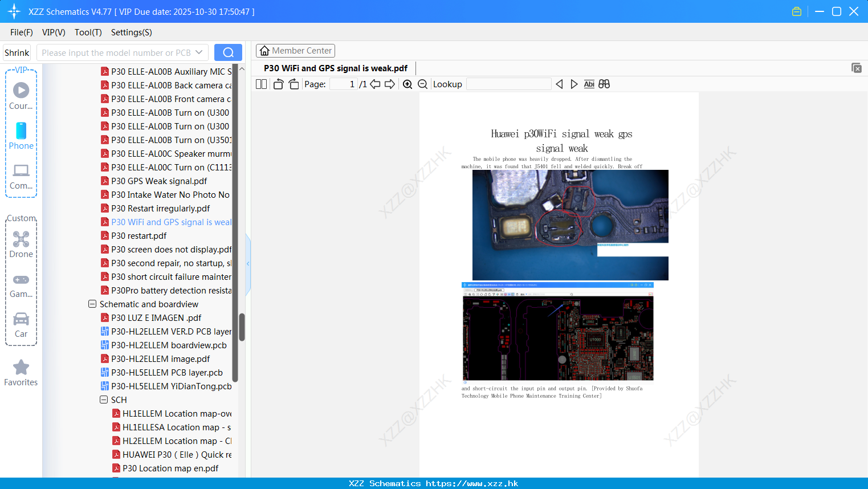Click the blue search button

coord(228,52)
